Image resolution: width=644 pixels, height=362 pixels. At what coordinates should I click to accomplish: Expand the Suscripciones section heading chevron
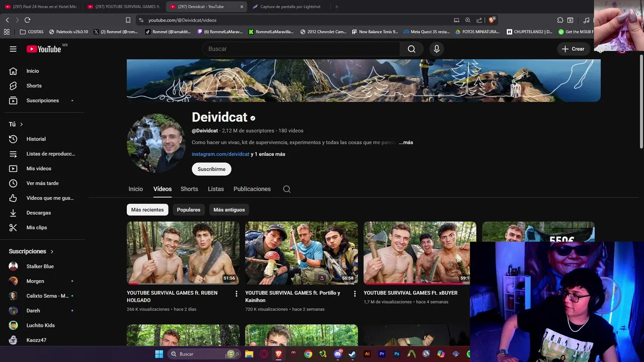pos(52,251)
